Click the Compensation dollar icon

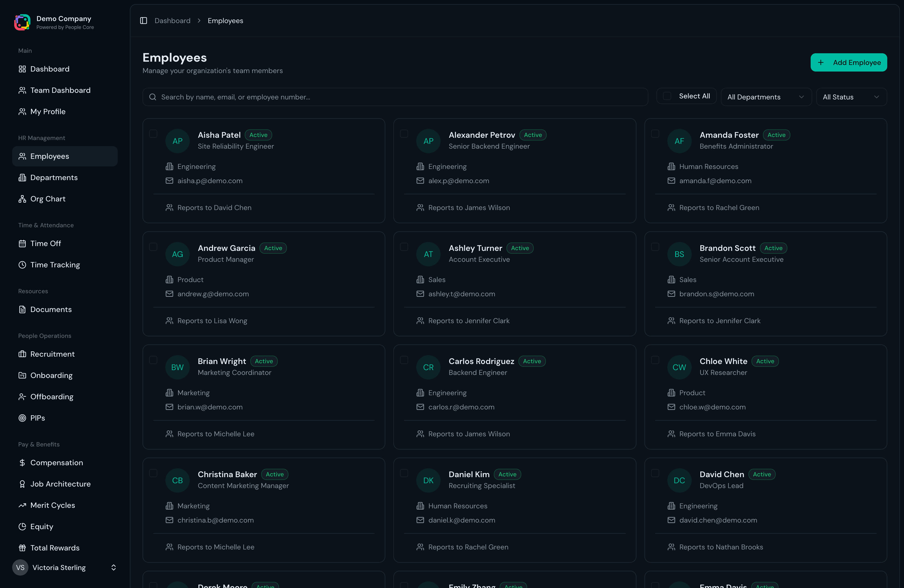(x=22, y=463)
